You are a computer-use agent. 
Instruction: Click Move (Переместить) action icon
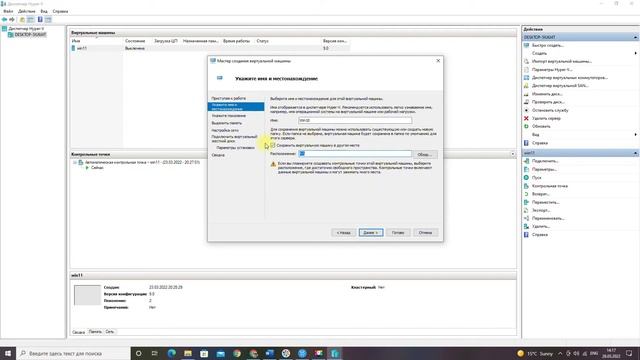pyautogui.click(x=526, y=202)
